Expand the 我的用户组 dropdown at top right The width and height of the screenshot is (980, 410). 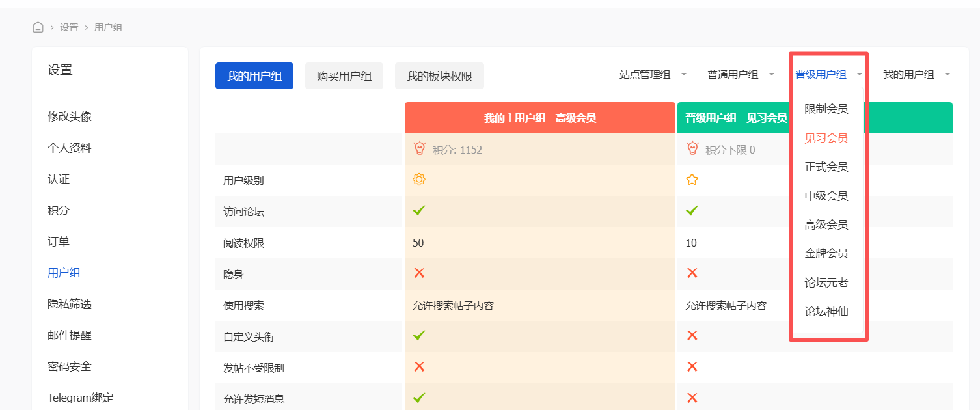[916, 75]
